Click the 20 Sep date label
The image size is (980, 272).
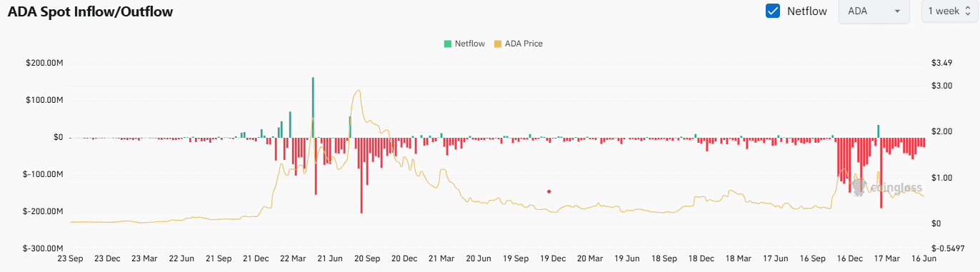(x=367, y=259)
